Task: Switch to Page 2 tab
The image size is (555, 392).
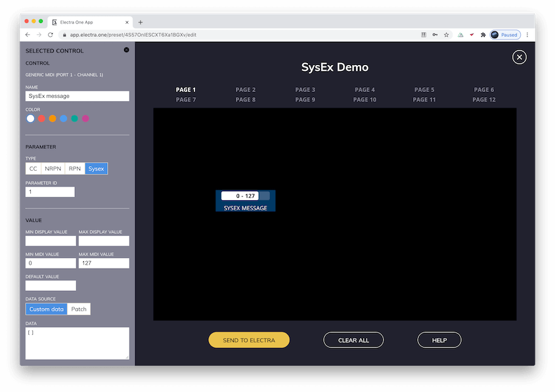Action: [x=246, y=90]
